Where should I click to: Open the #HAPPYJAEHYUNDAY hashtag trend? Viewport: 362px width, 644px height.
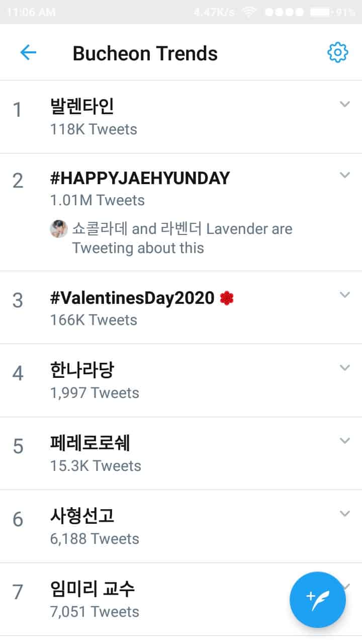point(140,178)
